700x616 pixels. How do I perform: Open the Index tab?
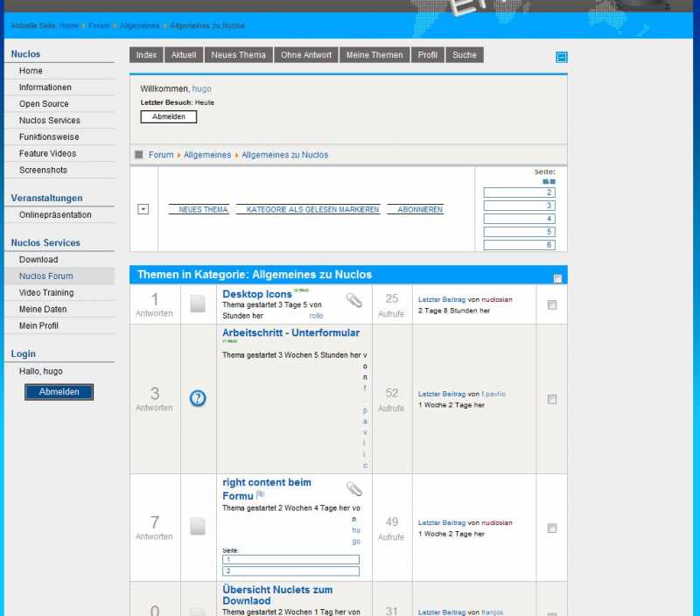[x=146, y=55]
